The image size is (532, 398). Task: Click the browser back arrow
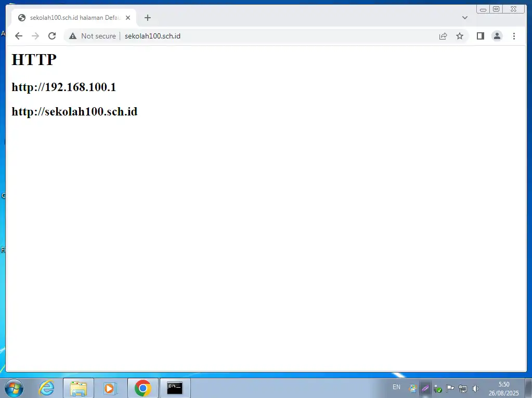coord(19,36)
